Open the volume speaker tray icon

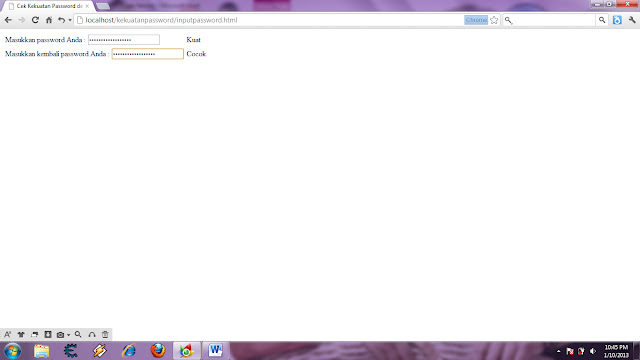(x=593, y=351)
